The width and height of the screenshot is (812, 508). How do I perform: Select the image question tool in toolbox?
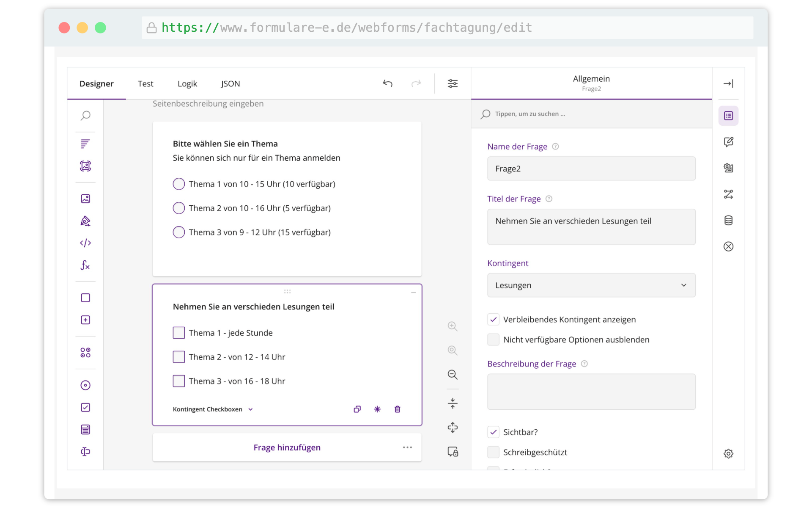(85, 199)
